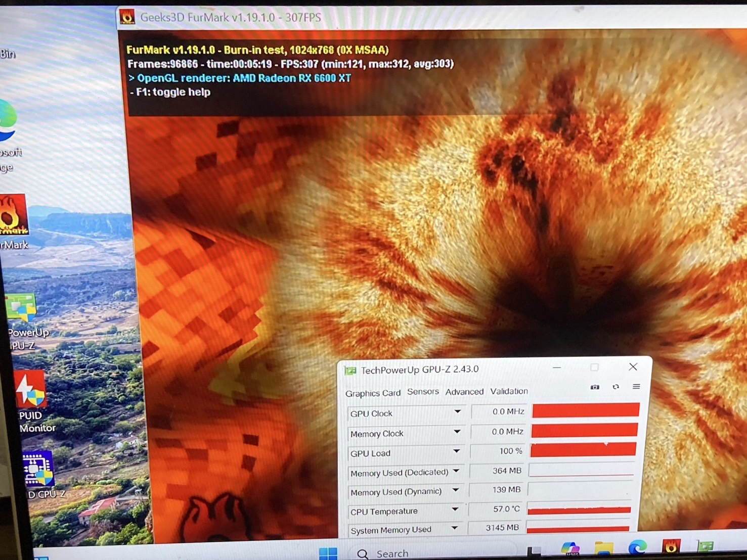Viewport: 747px width, 560px height.
Task: Open Task View in taskbar
Action: tap(534, 551)
